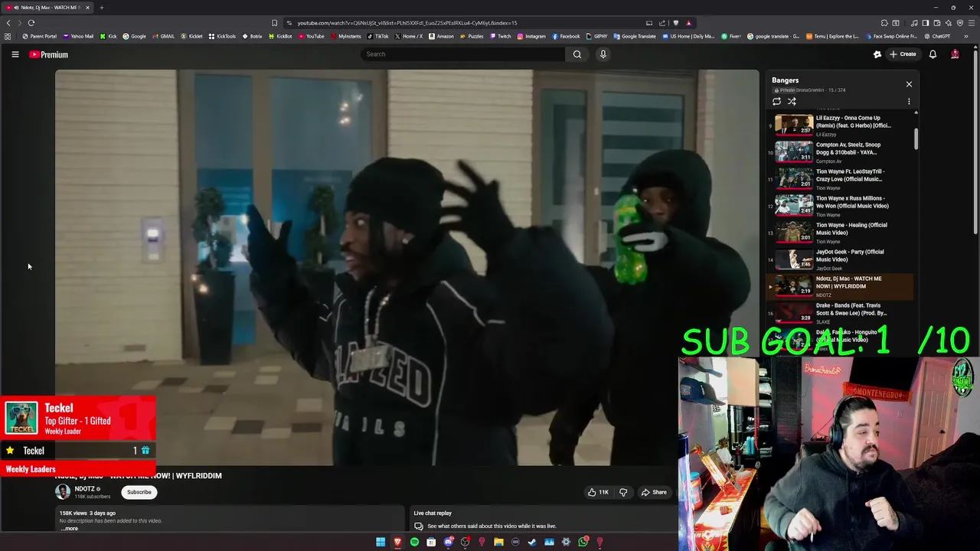Open Discord from taskbar
This screenshot has height=551, width=980.
[x=448, y=542]
